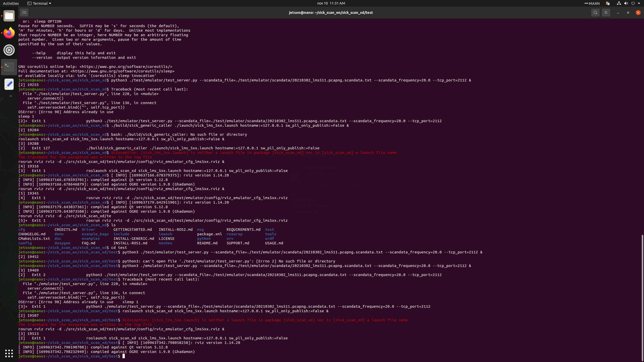
Task: Open Files from the dock
Action: click(9, 16)
